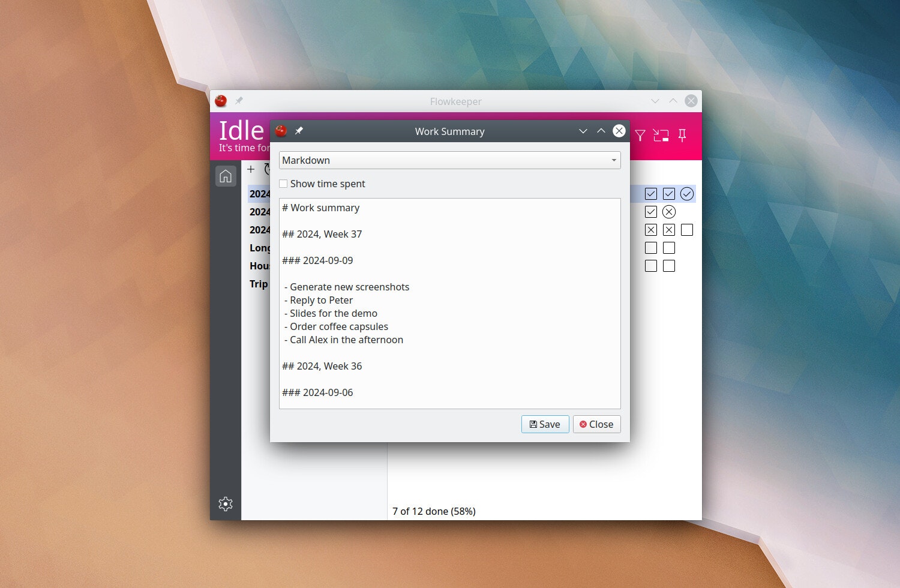Click the '### 2024-09-06' line

(317, 392)
